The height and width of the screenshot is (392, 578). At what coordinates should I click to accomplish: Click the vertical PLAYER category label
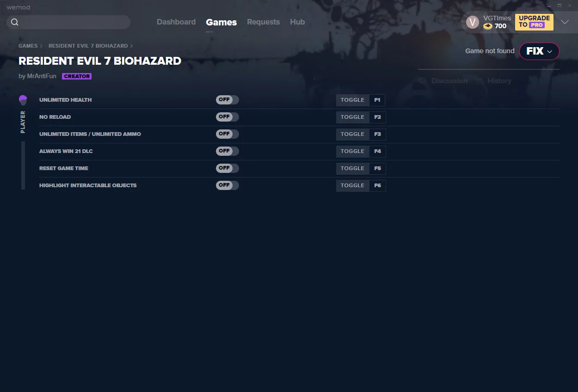(x=23, y=122)
